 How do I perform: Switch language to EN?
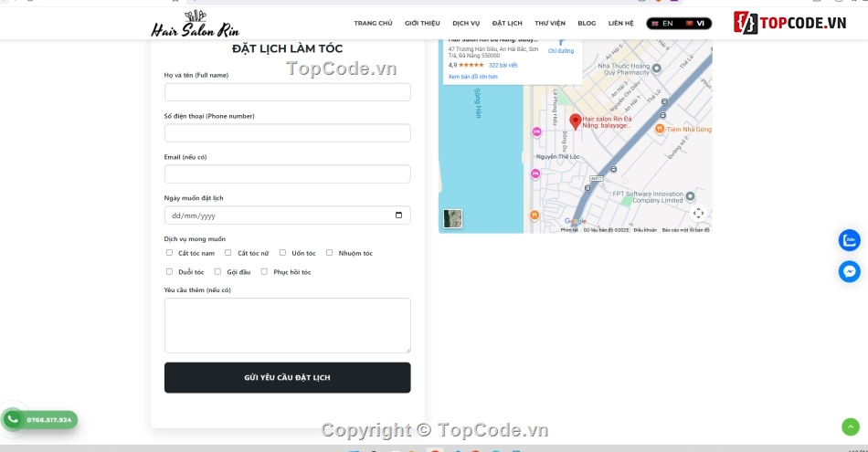[x=662, y=23]
